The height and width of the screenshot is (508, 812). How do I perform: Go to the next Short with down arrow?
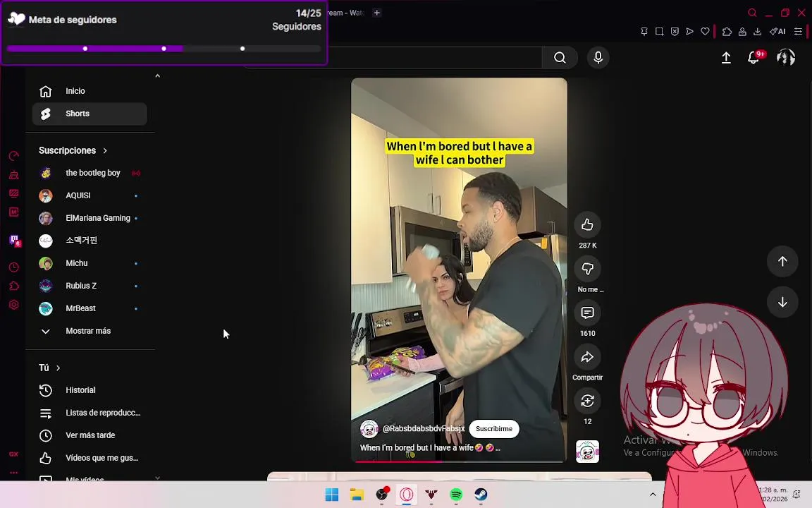coord(782,302)
